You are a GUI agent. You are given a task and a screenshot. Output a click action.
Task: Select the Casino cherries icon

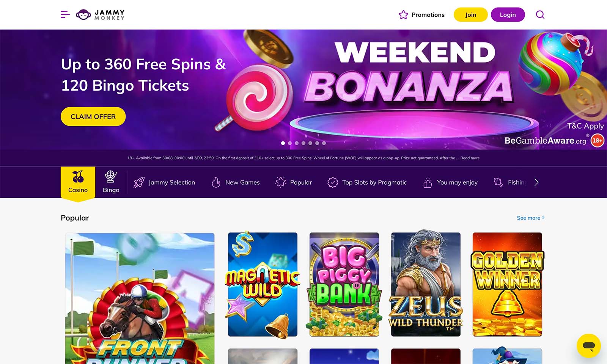(x=77, y=176)
